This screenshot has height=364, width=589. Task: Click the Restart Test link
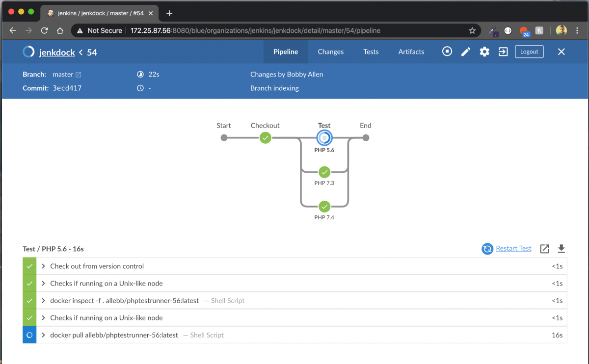pos(513,249)
